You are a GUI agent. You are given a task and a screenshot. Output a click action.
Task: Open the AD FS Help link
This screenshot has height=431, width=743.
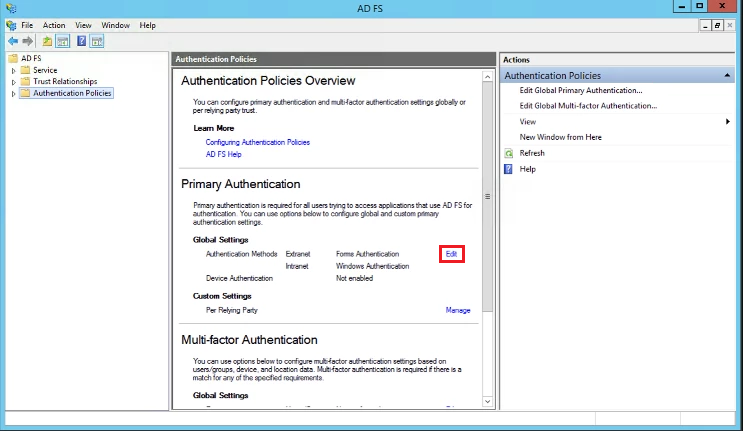(x=223, y=154)
